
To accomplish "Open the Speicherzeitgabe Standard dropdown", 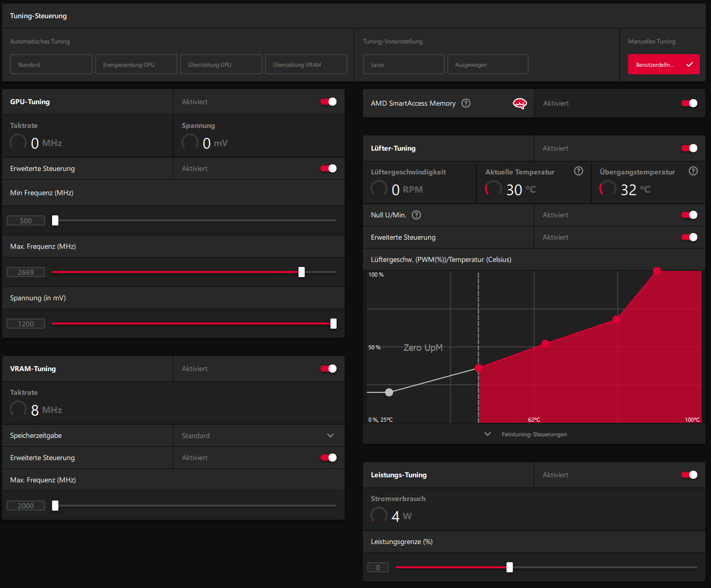I will [x=259, y=435].
